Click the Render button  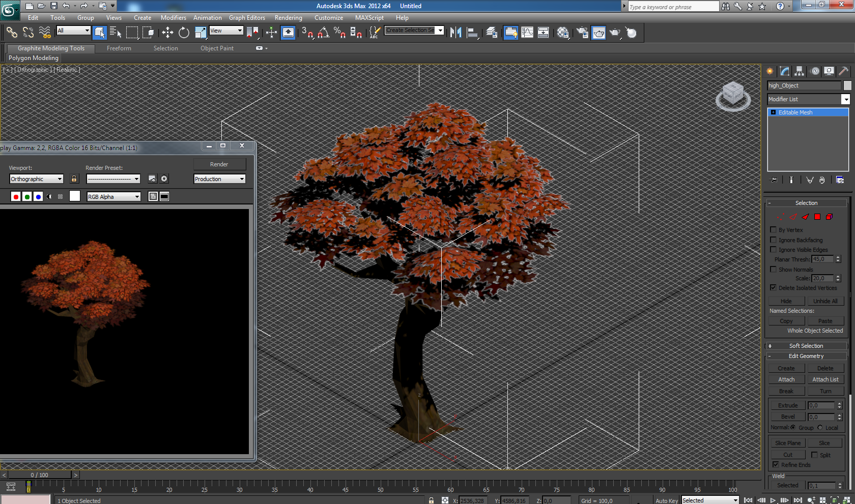tap(219, 164)
